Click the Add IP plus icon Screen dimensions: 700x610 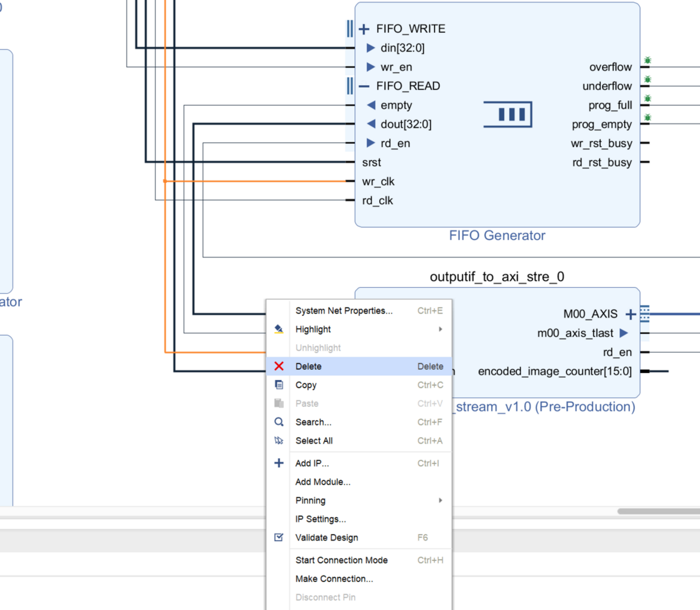click(x=279, y=463)
